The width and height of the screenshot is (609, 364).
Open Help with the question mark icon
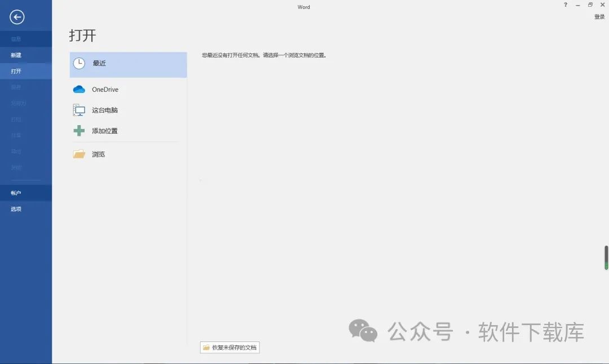(x=566, y=5)
